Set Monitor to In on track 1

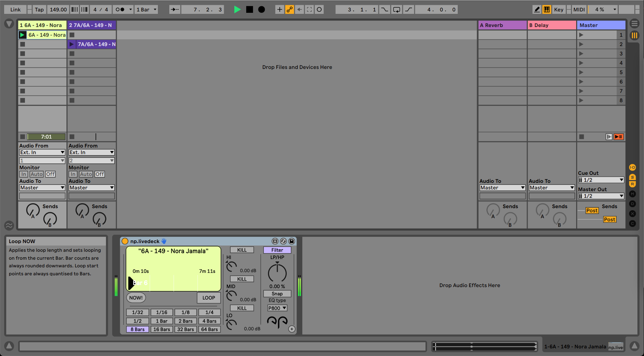coord(23,174)
